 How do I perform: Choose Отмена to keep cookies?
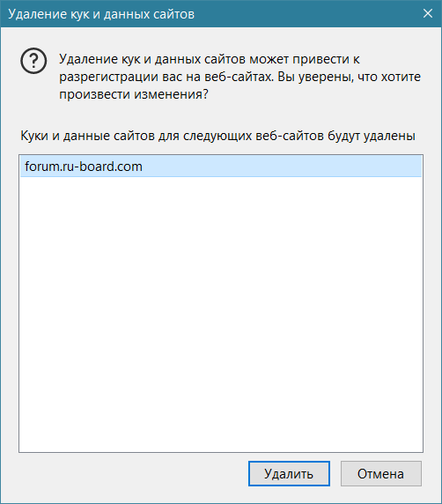(381, 473)
